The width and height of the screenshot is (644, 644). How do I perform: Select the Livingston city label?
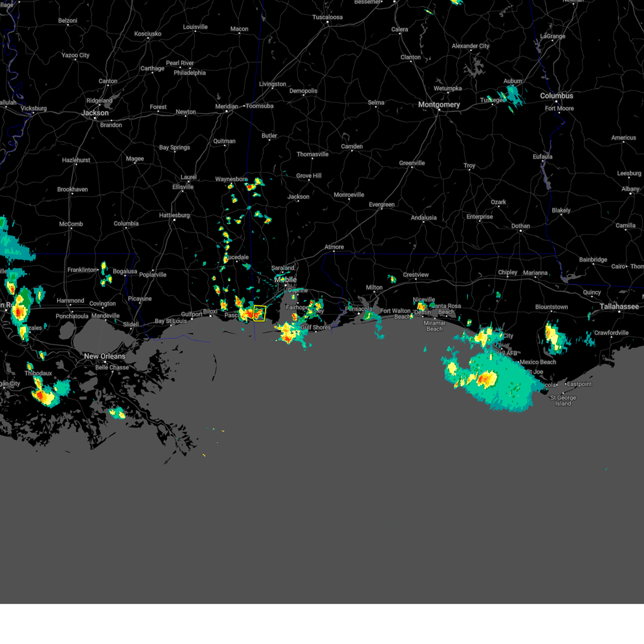273,84
